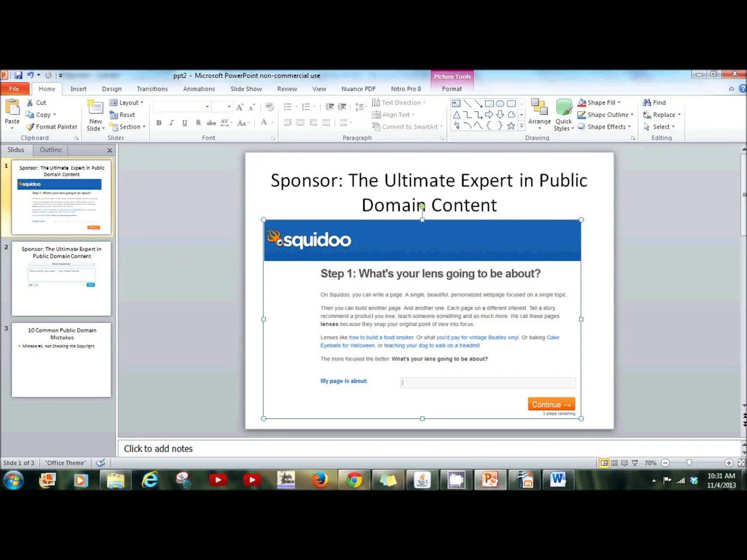This screenshot has height=560, width=747.
Task: Click the zoom in plus button
Action: tap(729, 463)
